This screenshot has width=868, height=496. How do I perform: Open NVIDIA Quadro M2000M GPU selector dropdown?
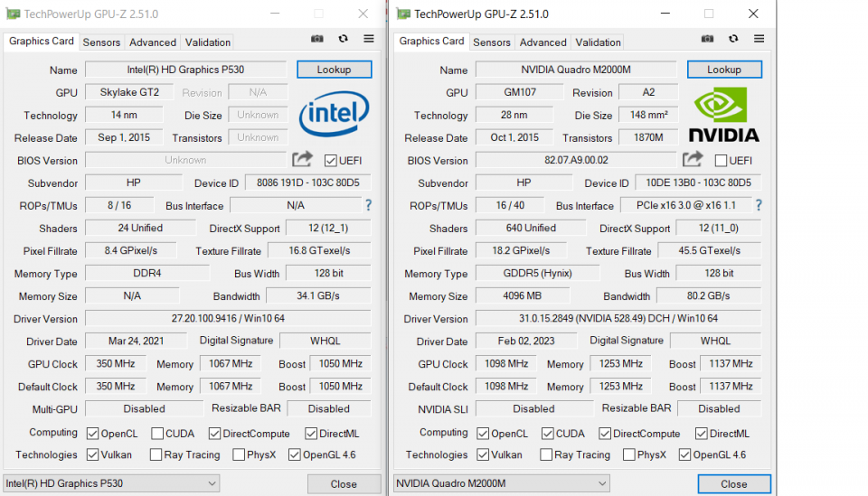(502, 483)
